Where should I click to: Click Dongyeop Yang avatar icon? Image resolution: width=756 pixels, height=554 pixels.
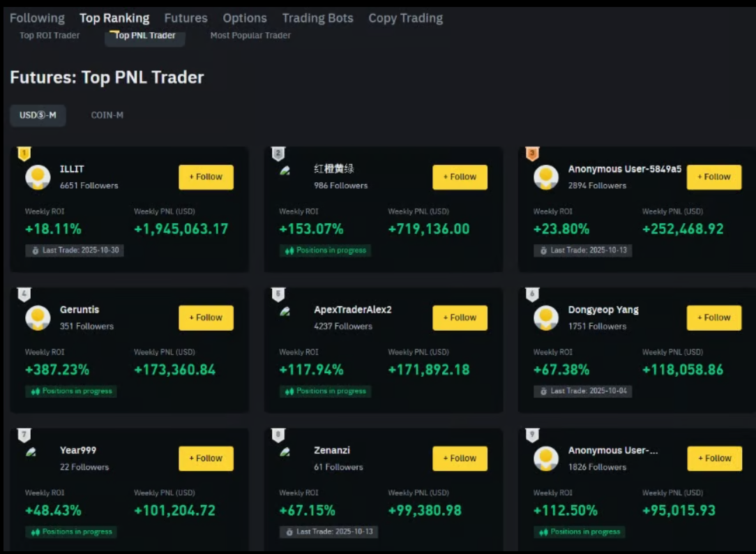(546, 318)
